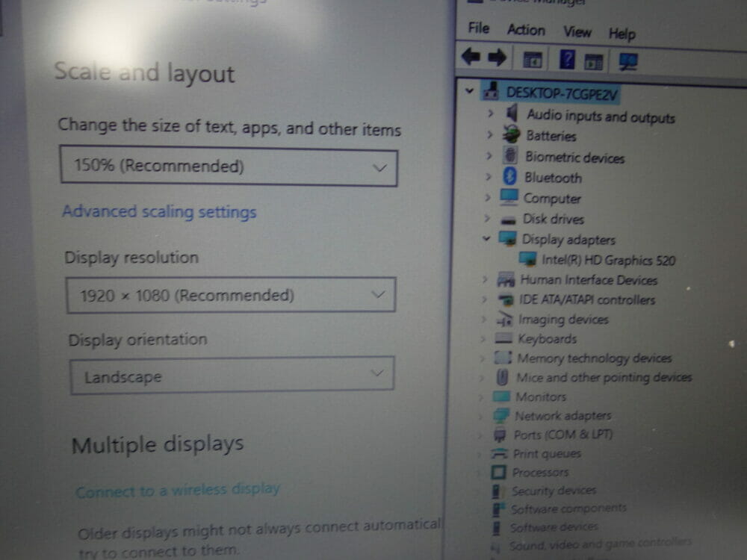Screen dimensions: 747x560
Task: Click the Network adapters icon
Action: tap(500, 415)
